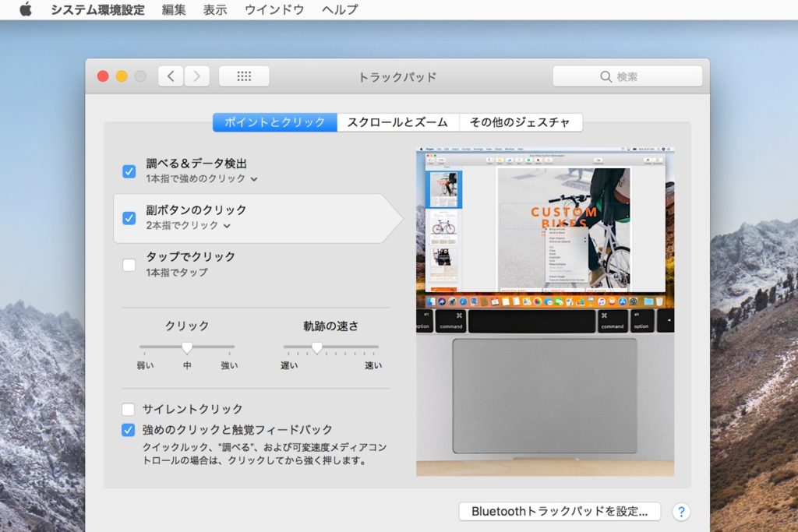
Task: Click the Bluetoothトラックパッドを設定 button
Action: pyautogui.click(x=560, y=512)
